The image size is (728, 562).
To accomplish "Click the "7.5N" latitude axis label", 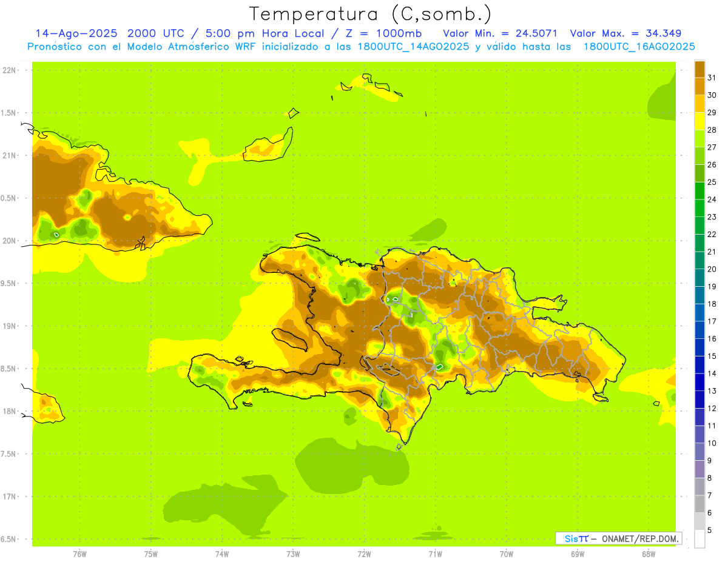I will coord(8,454).
